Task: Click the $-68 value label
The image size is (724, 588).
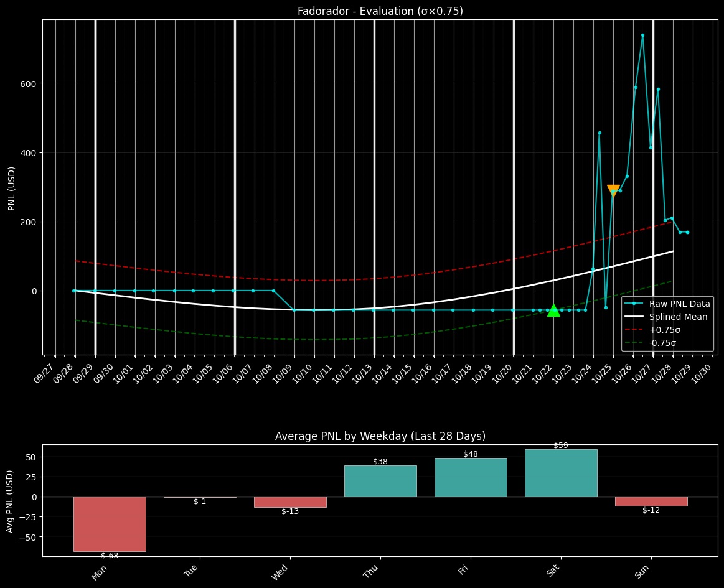Action: (x=110, y=556)
